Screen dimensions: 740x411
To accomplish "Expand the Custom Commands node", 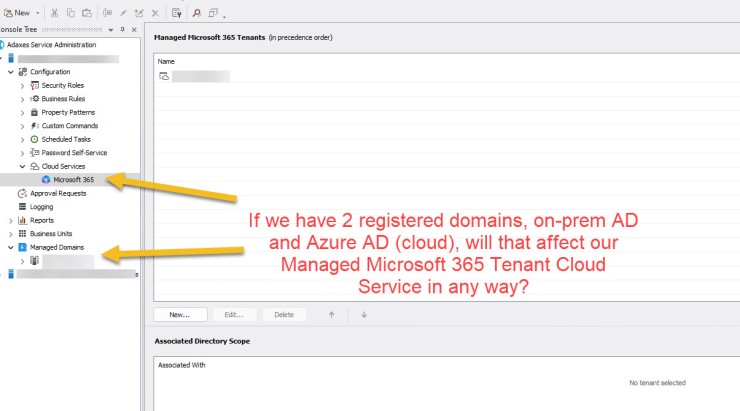I will 22,126.
